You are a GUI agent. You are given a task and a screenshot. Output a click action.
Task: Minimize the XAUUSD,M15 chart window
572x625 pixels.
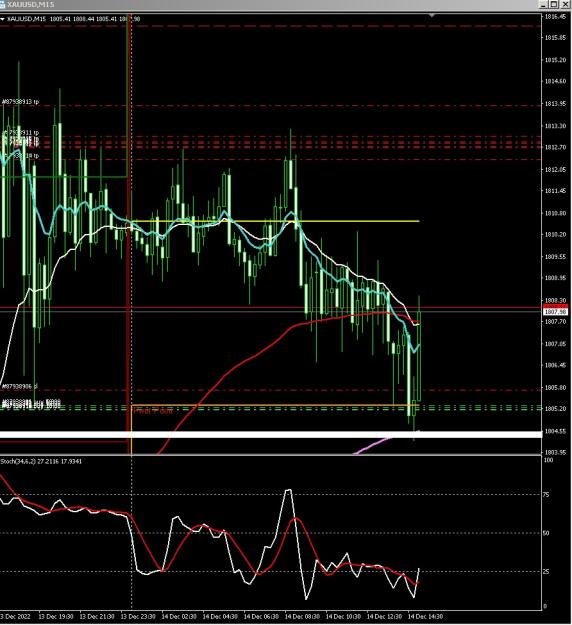tap(544, 4)
